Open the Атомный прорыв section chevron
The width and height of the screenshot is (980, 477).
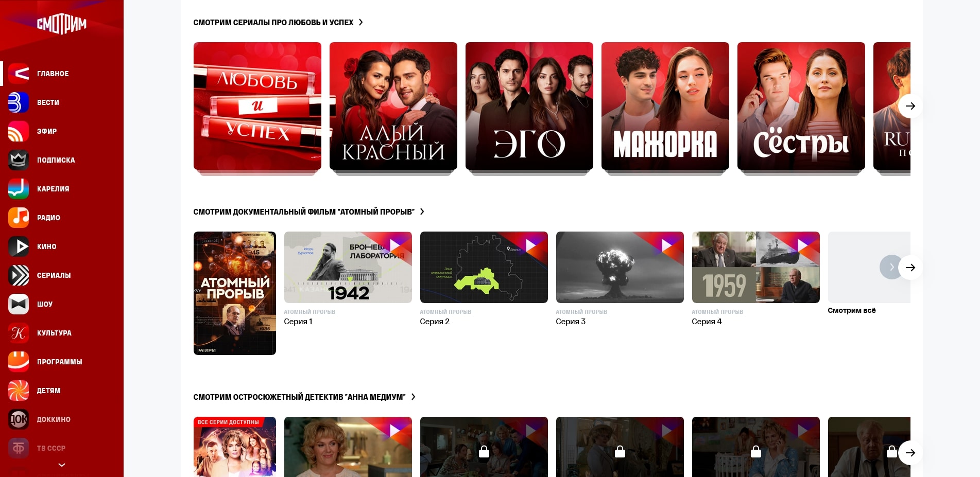point(422,212)
